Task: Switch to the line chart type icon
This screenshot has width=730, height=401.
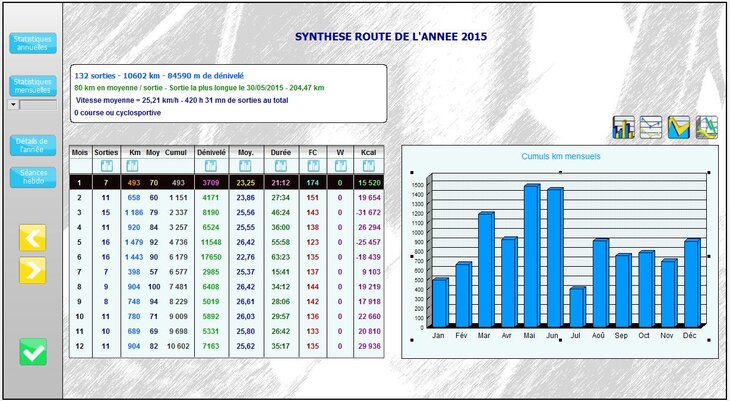Action: (651, 127)
